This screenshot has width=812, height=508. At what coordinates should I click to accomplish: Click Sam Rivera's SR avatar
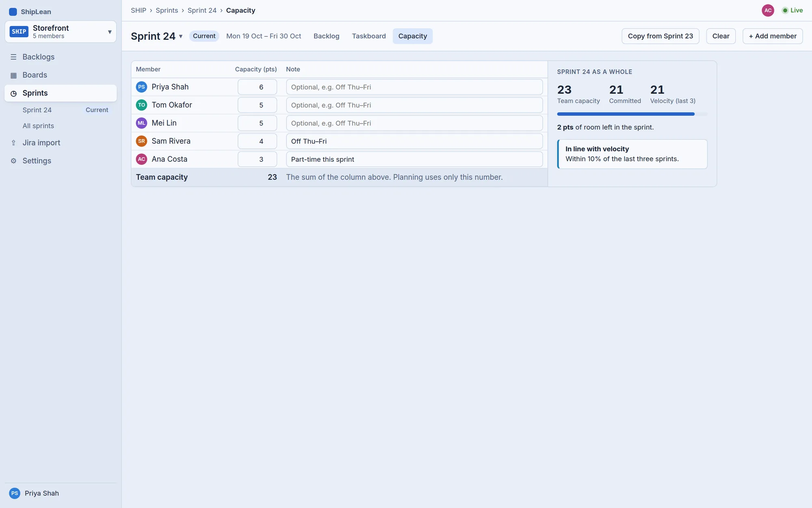coord(141,141)
